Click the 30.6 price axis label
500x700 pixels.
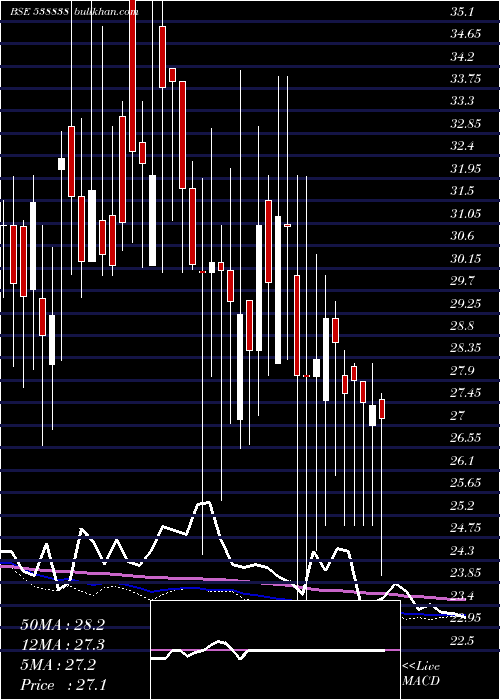point(462,236)
